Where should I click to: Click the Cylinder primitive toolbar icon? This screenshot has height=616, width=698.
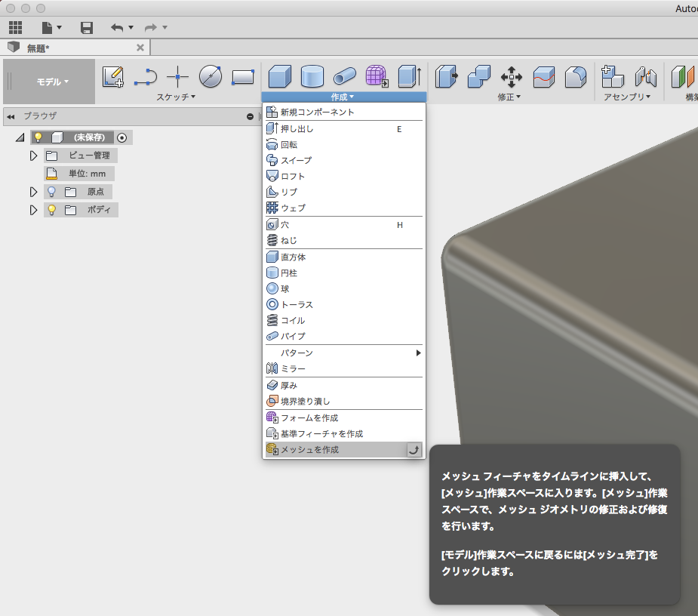[x=312, y=76]
